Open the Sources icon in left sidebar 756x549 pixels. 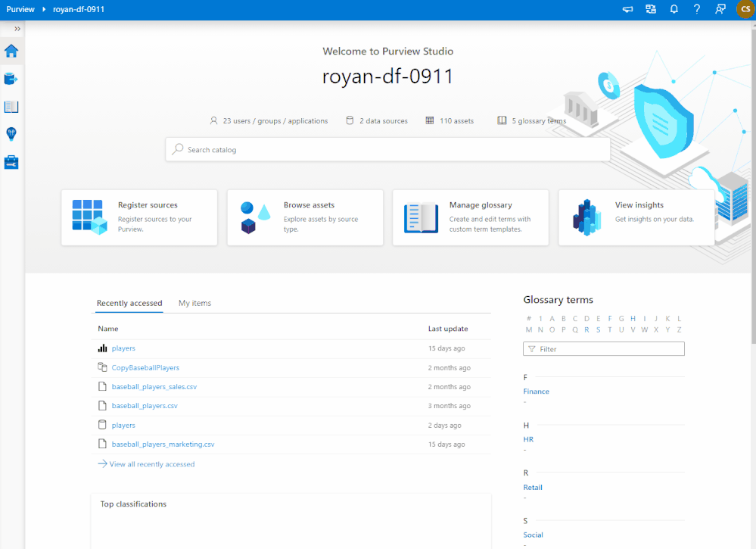pos(11,79)
